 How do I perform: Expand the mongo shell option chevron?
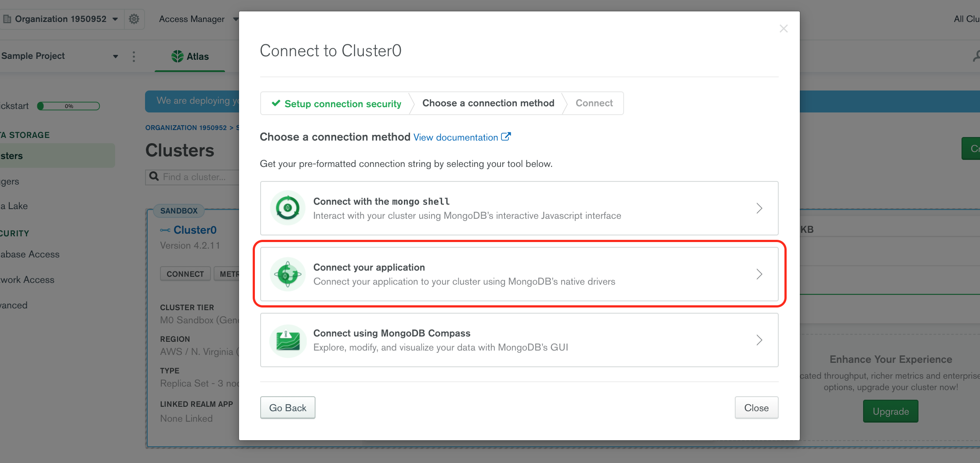click(x=759, y=208)
